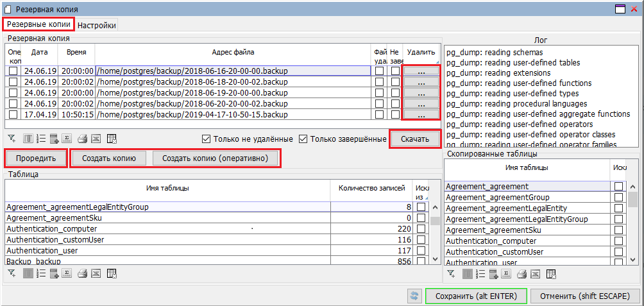Click the print icon under Скопированные таблицы
This screenshot has width=644, height=306.
[522, 275]
